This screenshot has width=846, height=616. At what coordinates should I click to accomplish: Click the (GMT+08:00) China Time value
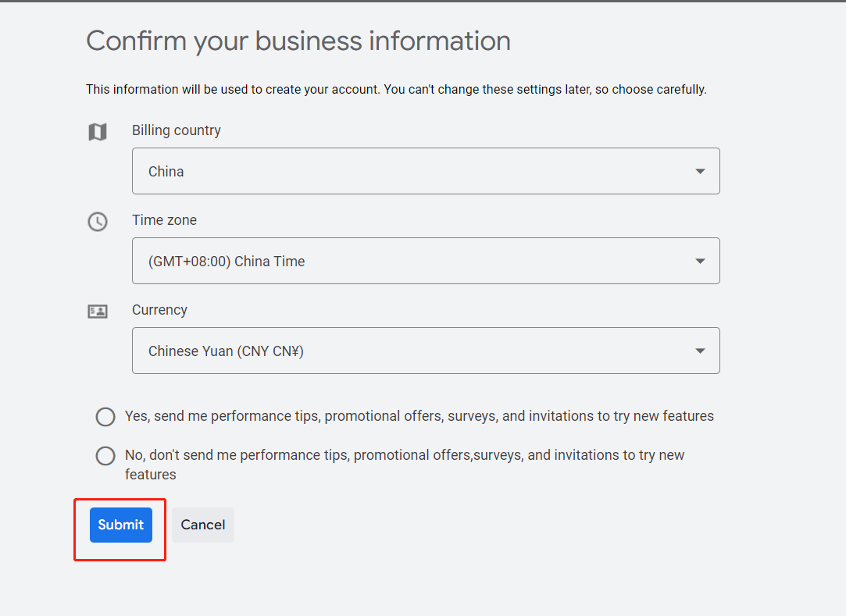pos(227,262)
